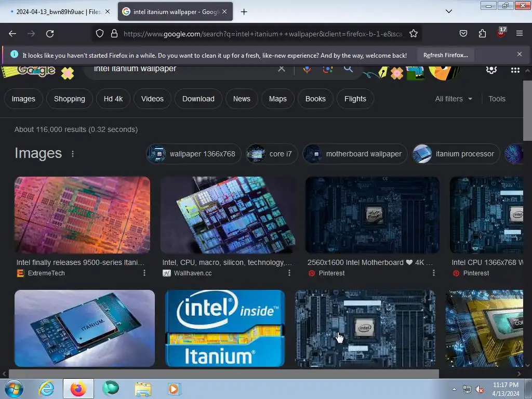The height and width of the screenshot is (399, 532).
Task: Open the Save to Pocket icon
Action: [x=463, y=34]
